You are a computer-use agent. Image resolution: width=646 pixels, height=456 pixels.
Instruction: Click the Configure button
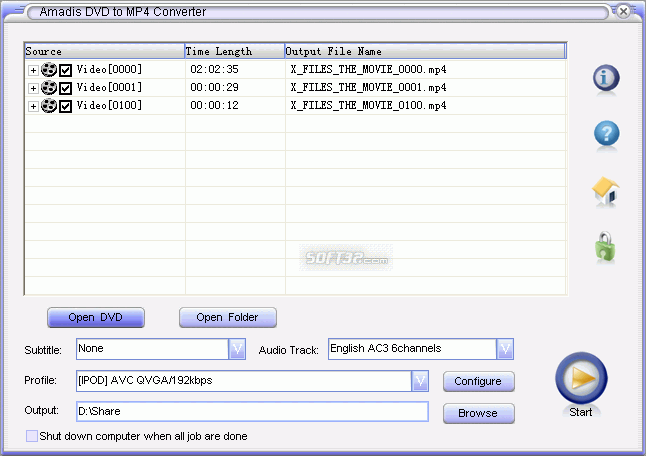(x=479, y=381)
